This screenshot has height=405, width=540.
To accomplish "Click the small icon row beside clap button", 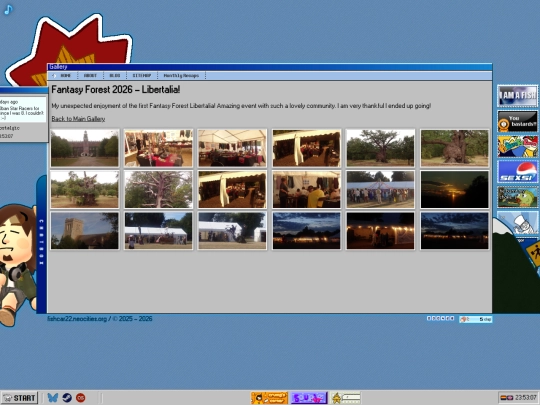I will [440, 318].
